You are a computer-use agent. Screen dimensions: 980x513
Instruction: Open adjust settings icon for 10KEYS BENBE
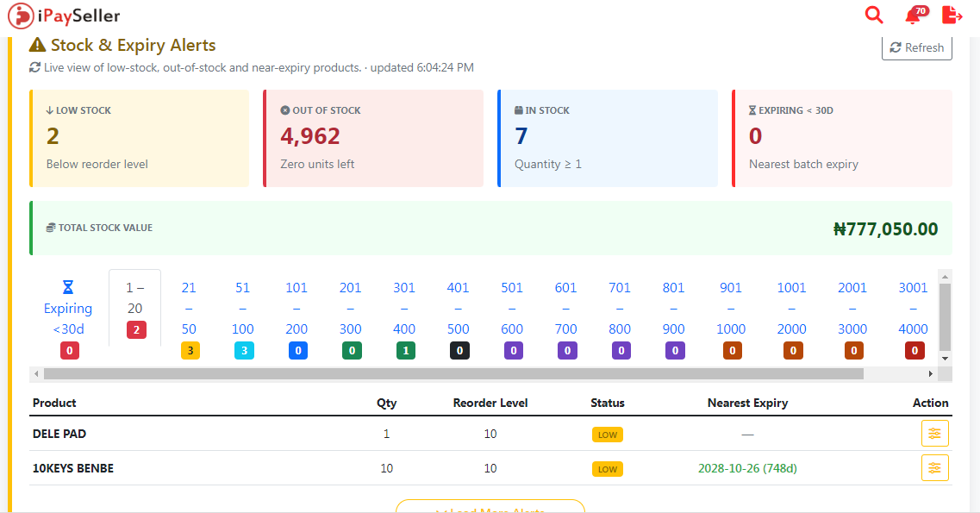(934, 468)
